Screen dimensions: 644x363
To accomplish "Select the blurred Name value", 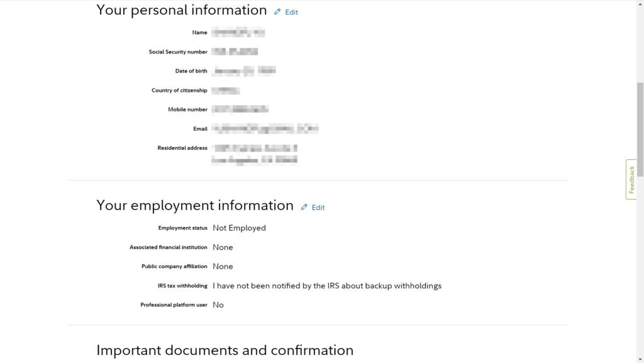I will point(238,32).
